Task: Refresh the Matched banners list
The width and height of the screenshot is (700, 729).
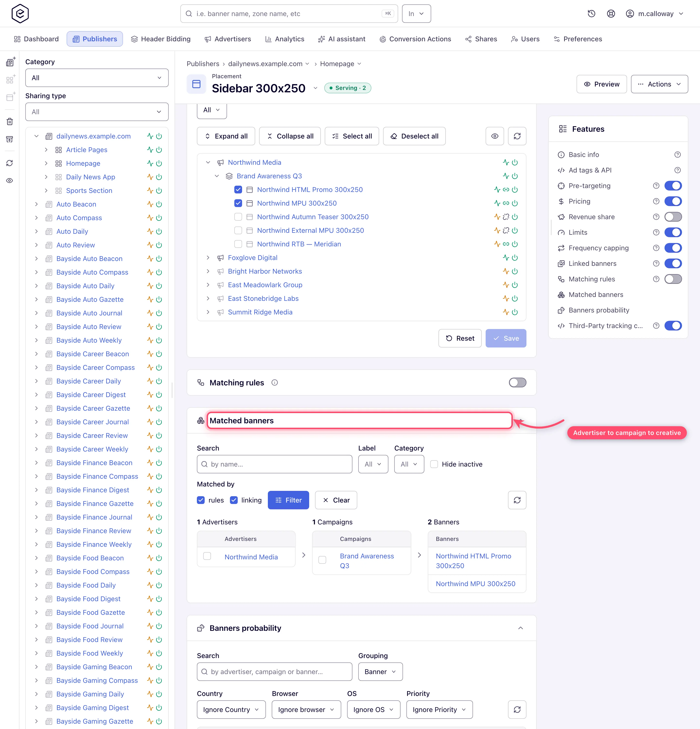Action: pos(517,500)
